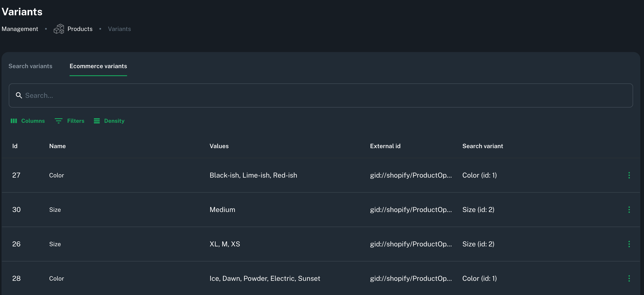Select Color name in row 27
This screenshot has width=644, height=295.
pos(56,175)
